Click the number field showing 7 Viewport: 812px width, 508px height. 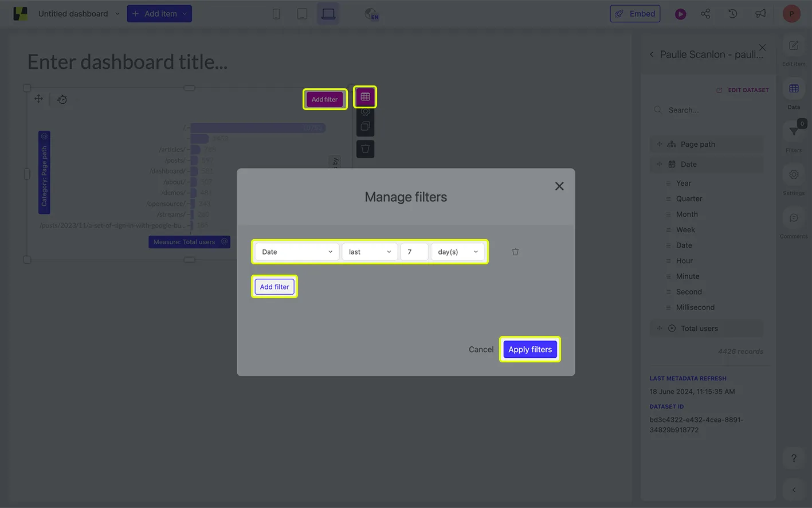click(x=414, y=252)
